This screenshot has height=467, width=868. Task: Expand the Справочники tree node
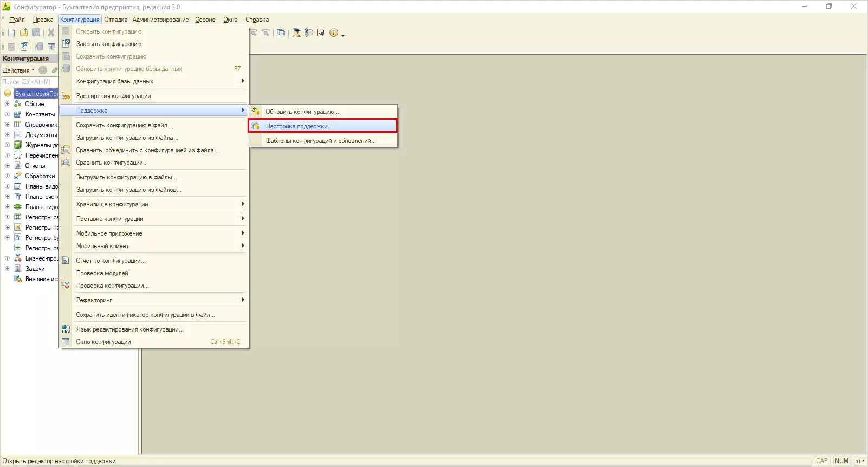pos(7,125)
